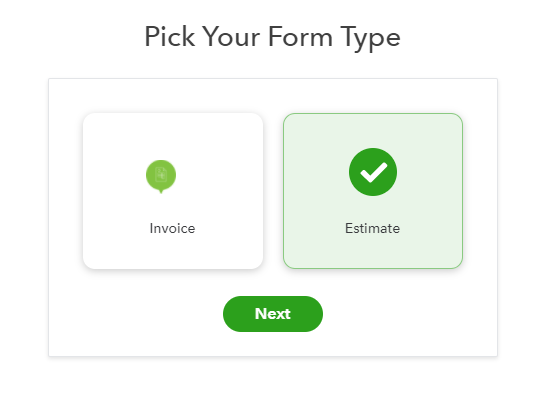
Task: Deselect the checked Estimate option
Action: coord(373,191)
